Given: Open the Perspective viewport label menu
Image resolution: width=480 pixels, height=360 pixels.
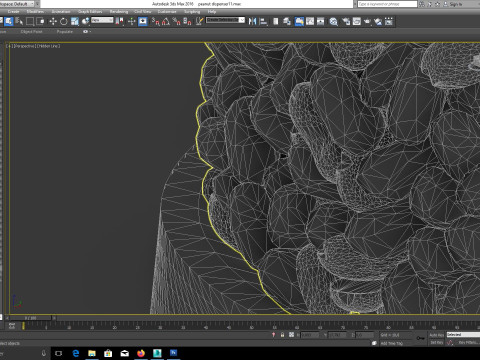Looking at the screenshot, I should 25,46.
